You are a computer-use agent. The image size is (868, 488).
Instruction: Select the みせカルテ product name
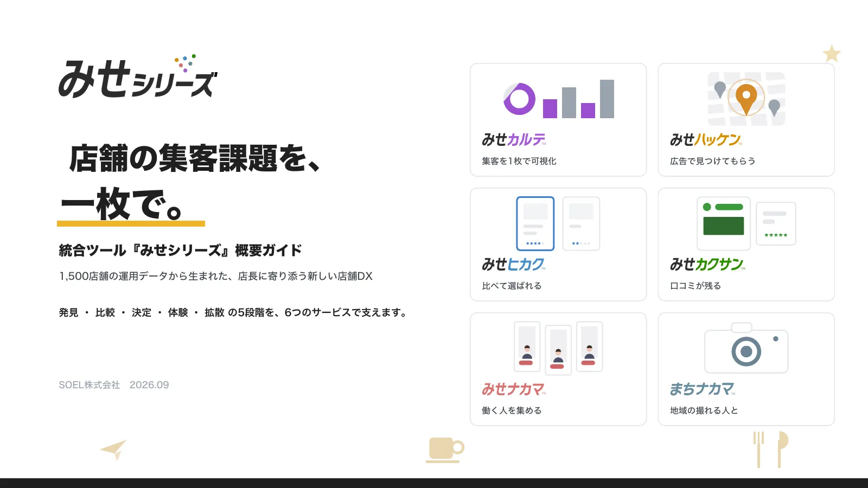point(514,140)
